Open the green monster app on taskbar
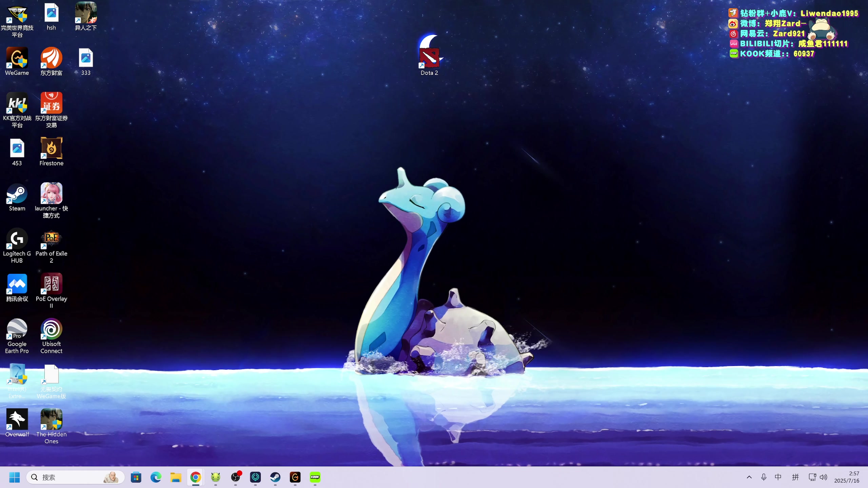This screenshot has height=488, width=868. point(216,477)
